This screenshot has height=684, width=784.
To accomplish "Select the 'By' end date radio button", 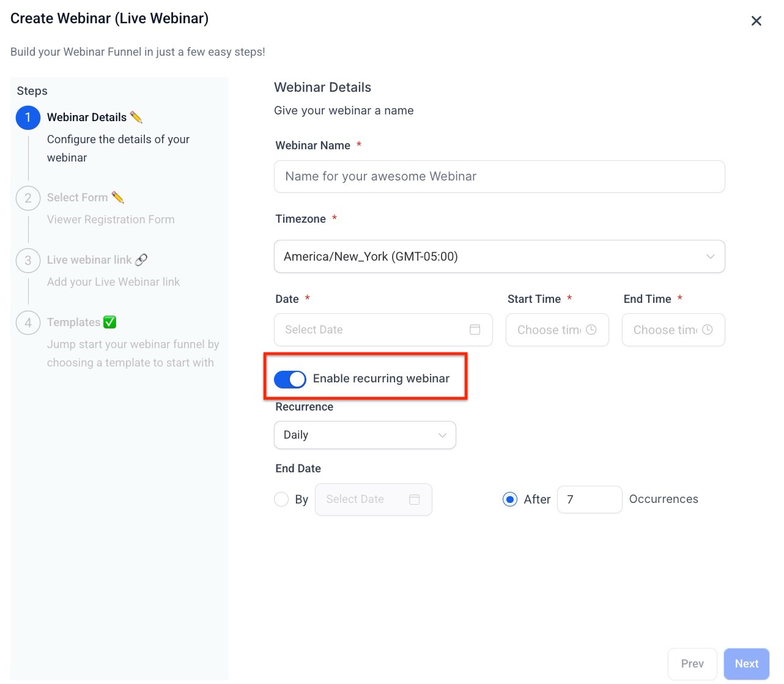I will [281, 499].
